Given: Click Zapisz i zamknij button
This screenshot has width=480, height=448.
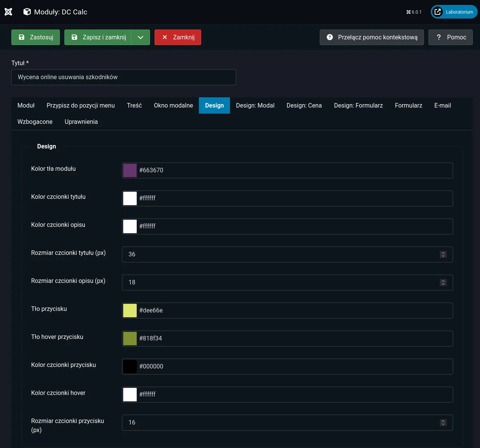Looking at the screenshot, I should pos(98,37).
